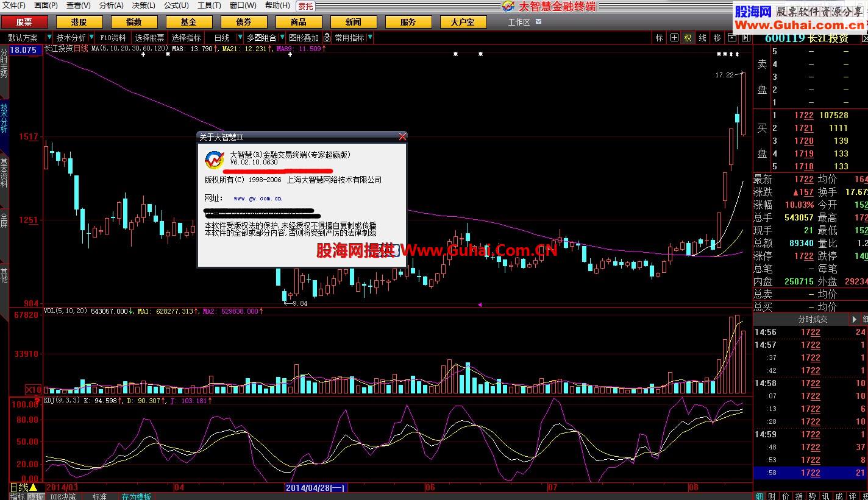Click the 线 line-drawing toolbar icon
Viewport: 868px width, 500px height.
[703, 38]
